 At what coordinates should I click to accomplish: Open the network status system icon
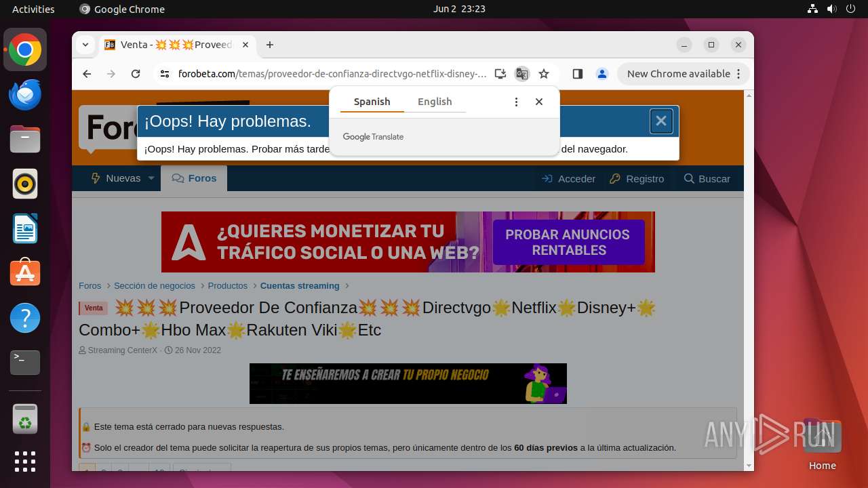(813, 9)
